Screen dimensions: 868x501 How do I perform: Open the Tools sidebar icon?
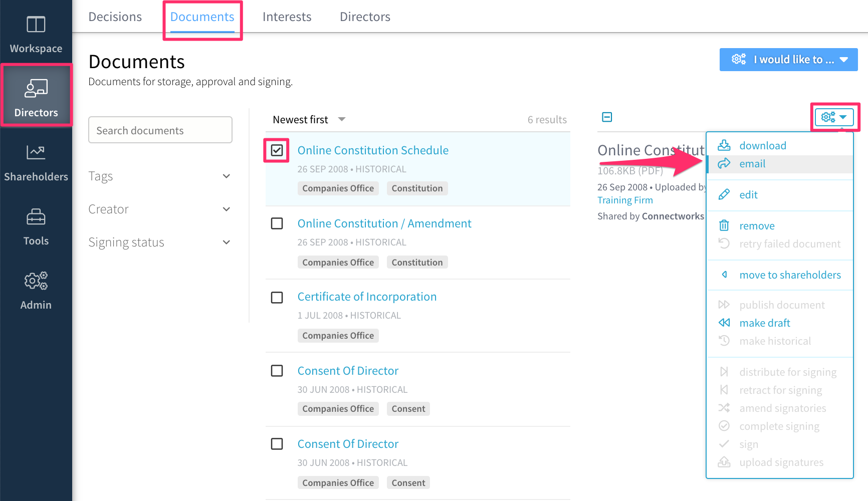pos(36,217)
